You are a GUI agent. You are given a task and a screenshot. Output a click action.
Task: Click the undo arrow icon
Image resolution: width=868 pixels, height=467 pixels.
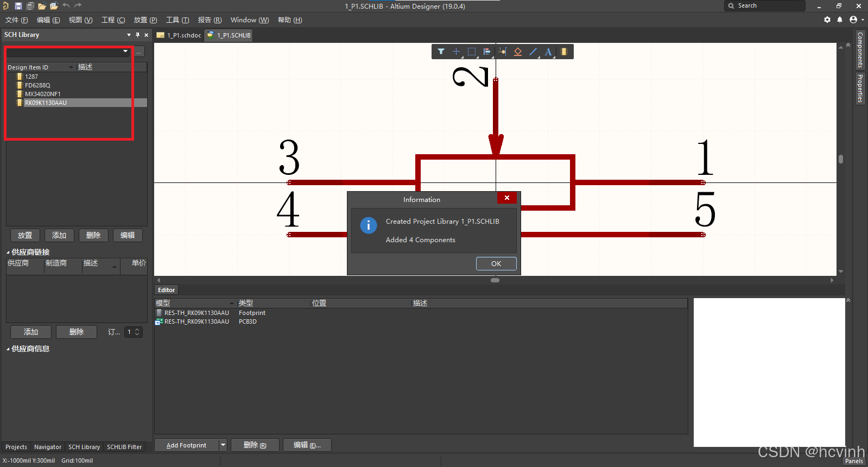tap(66, 6)
